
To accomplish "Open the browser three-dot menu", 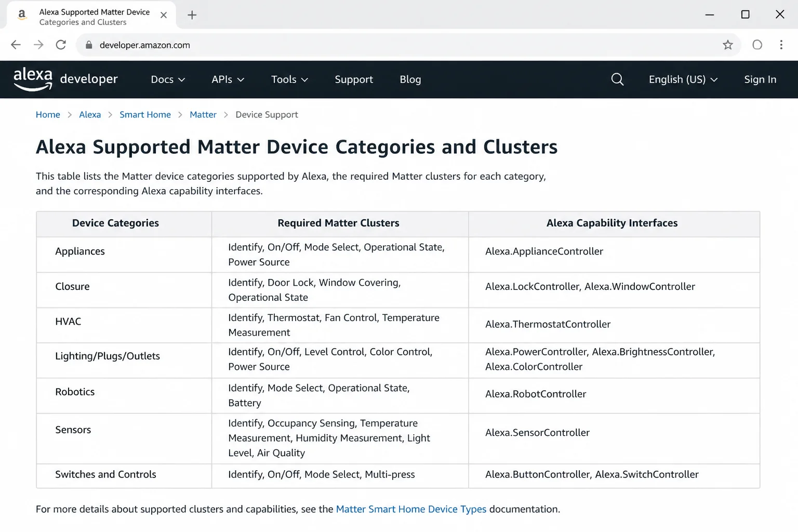I will tap(781, 45).
